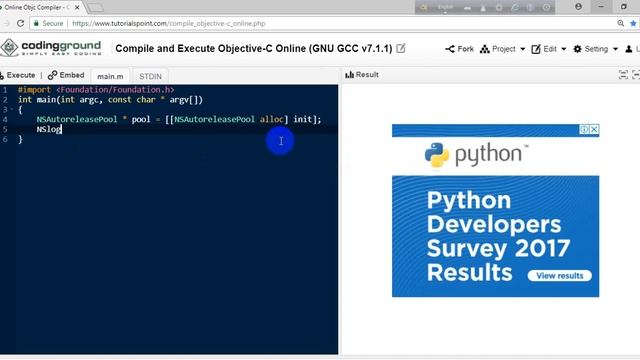640x360 pixels.
Task: Switch to the STDIN tab
Action: pyautogui.click(x=150, y=76)
